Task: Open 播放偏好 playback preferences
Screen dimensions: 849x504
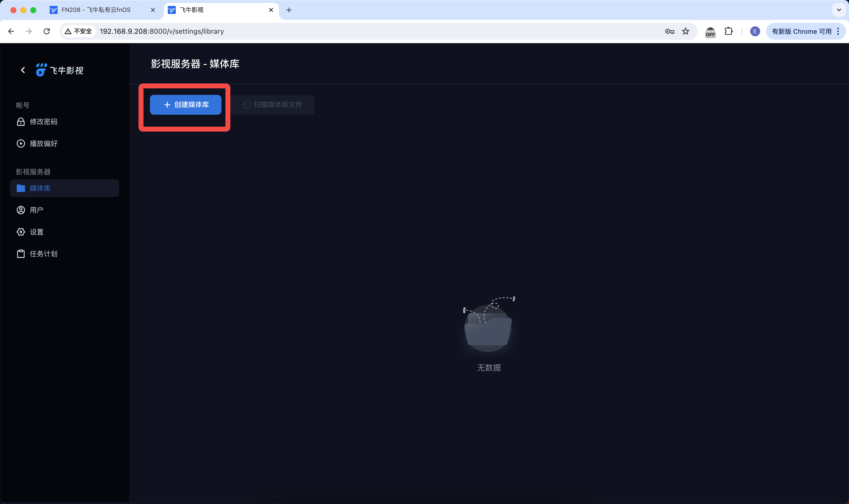Action: tap(43, 143)
